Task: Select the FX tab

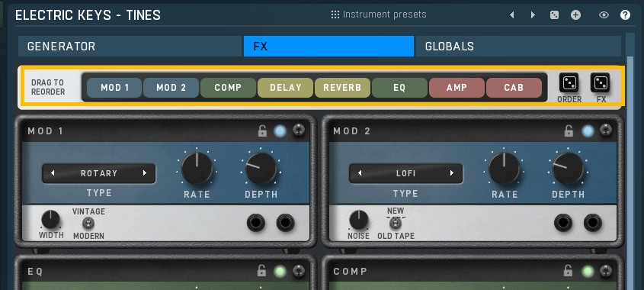Action: coord(328,46)
